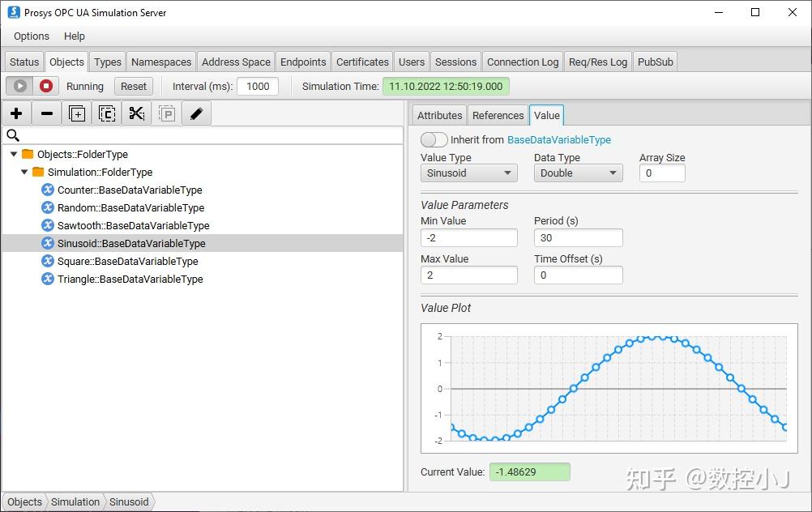The width and height of the screenshot is (812, 512).
Task: Select the cut node scissors icon
Action: point(136,113)
